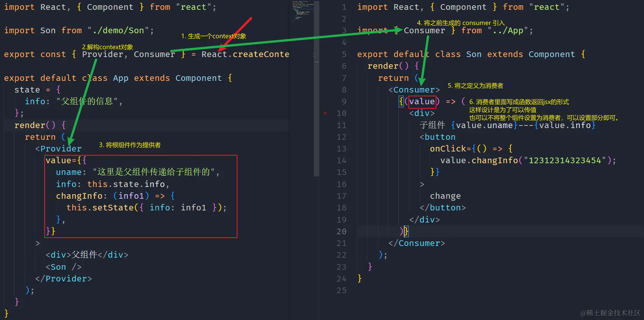Click the opening <Consumer> tag on line 8

click(x=414, y=90)
